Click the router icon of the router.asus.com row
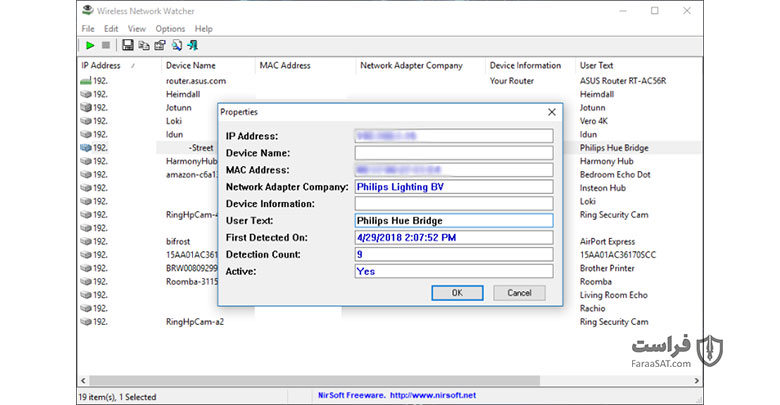 click(86, 81)
